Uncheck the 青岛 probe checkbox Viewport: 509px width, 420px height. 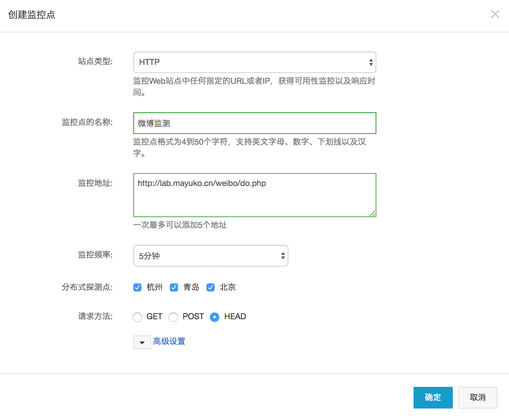174,287
